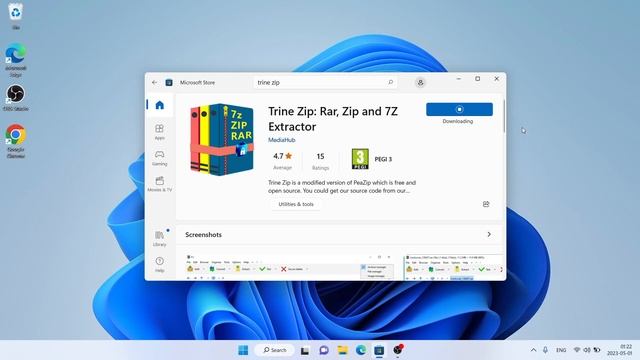Open Microsoft Edge from the taskbar

coord(361,350)
